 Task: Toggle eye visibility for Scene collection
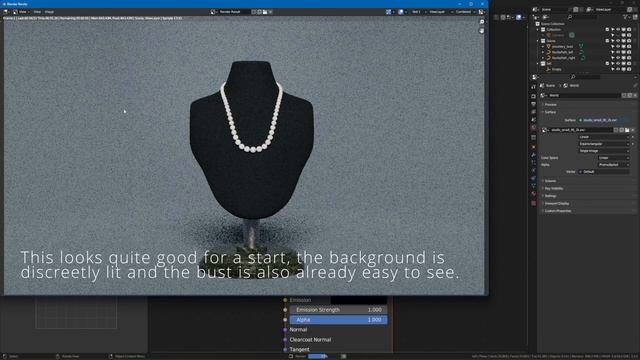point(618,41)
